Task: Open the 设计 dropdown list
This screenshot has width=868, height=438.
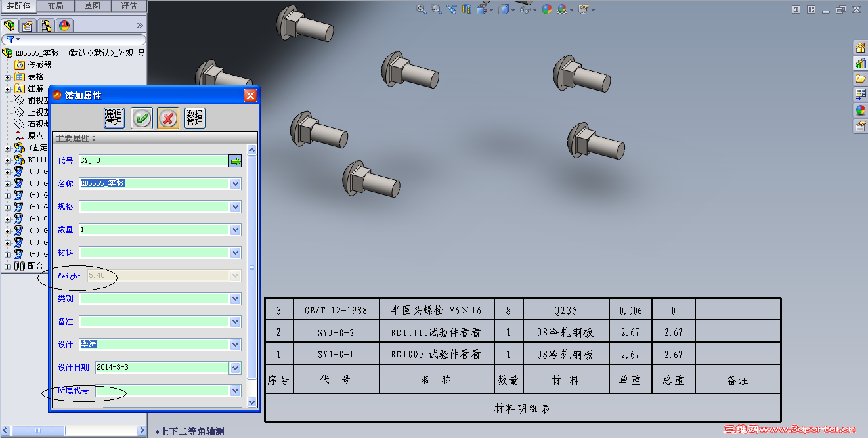Action: coord(236,345)
